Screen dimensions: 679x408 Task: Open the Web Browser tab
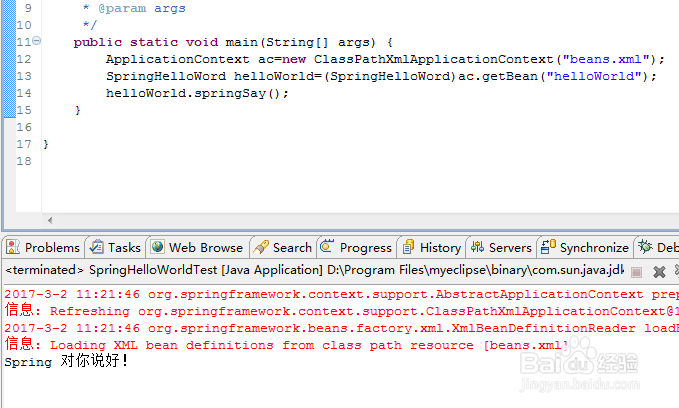(197, 247)
